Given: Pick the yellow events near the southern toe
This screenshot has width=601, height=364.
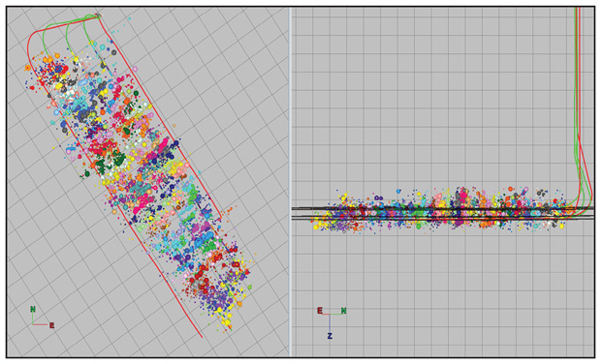Looking at the screenshot, I should (x=227, y=320).
